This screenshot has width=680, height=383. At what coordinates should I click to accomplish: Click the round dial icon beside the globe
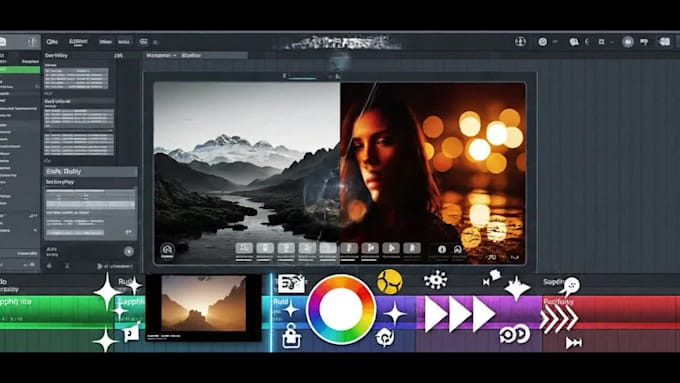pyautogui.click(x=543, y=42)
